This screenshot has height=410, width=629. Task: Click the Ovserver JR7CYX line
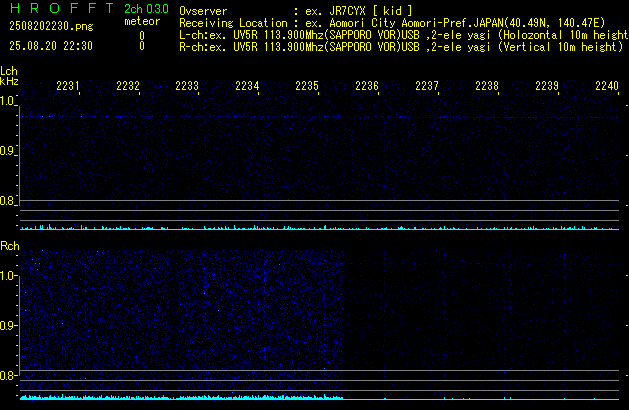296,11
